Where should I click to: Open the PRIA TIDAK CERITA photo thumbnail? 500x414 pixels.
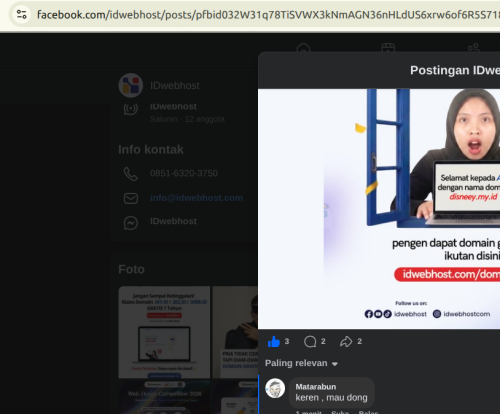(x=235, y=332)
